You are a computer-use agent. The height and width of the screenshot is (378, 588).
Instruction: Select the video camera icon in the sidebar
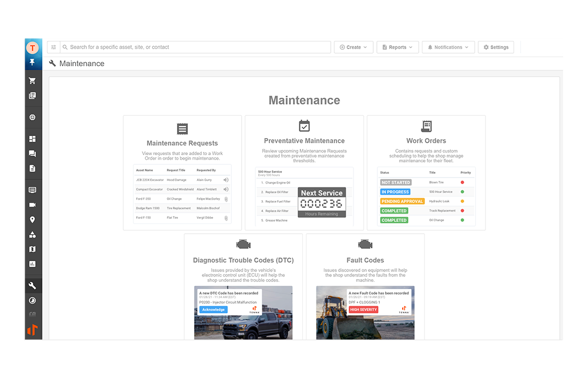pyautogui.click(x=33, y=204)
